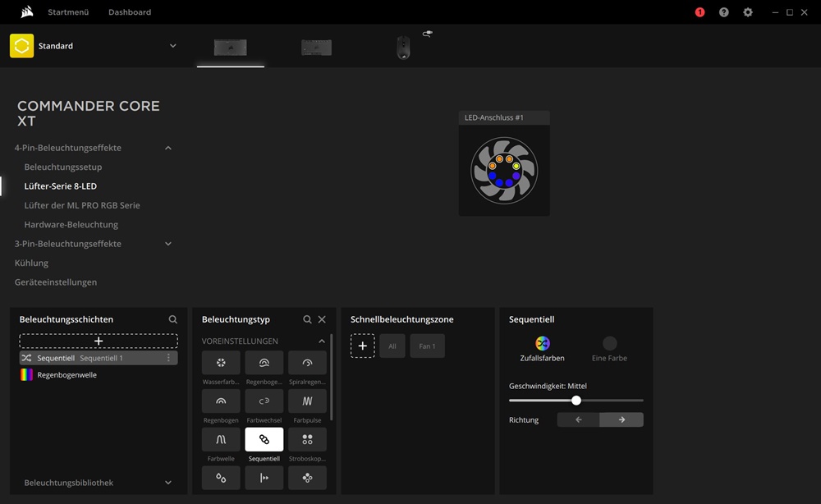Select the LED-Anschluss #1 header
The image size is (821, 504).
504,117
